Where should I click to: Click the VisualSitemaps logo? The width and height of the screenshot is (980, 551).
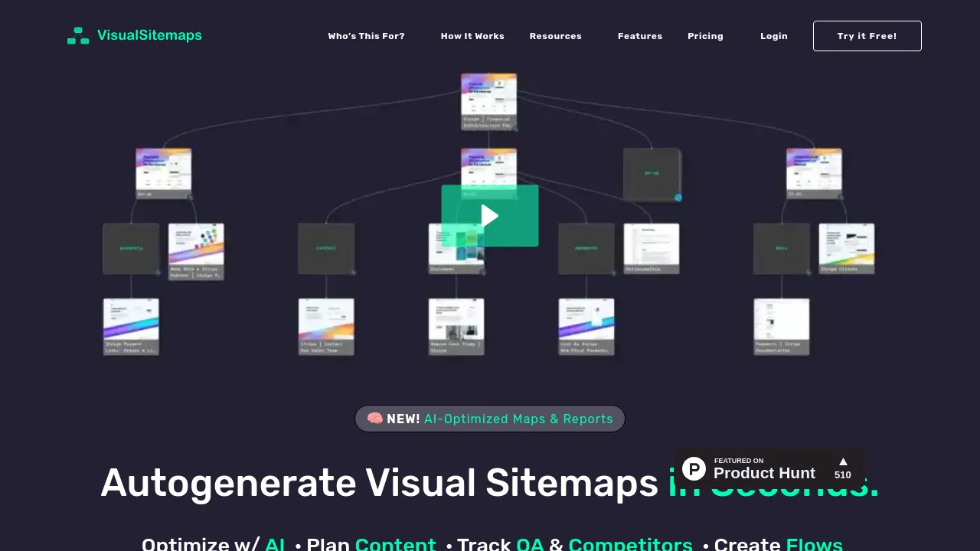point(135,35)
